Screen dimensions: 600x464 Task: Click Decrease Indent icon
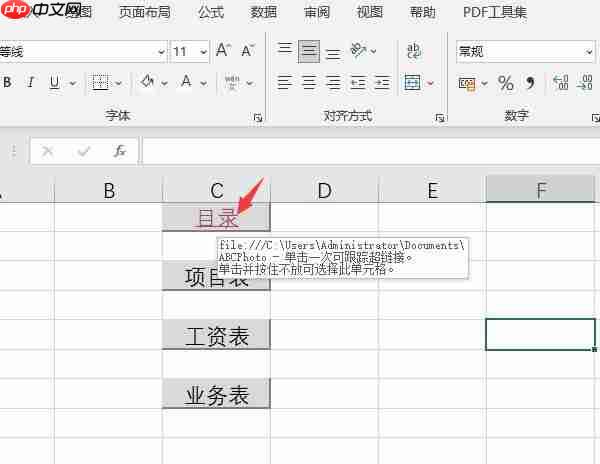pos(358,82)
